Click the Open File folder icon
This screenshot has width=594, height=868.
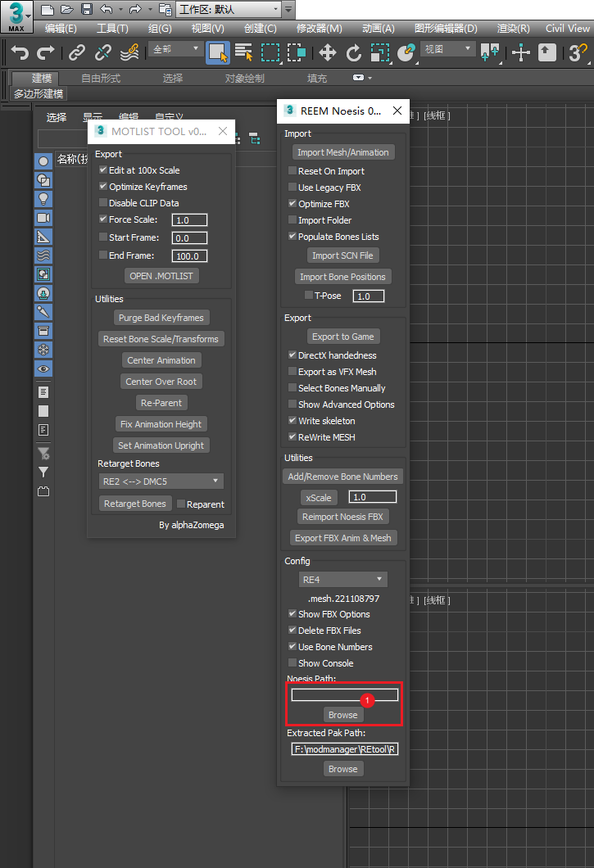[67, 9]
